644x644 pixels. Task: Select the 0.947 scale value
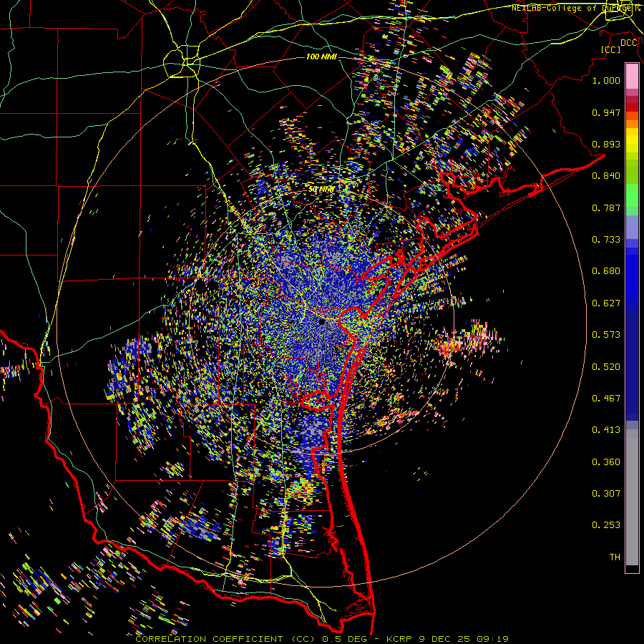[x=606, y=112]
